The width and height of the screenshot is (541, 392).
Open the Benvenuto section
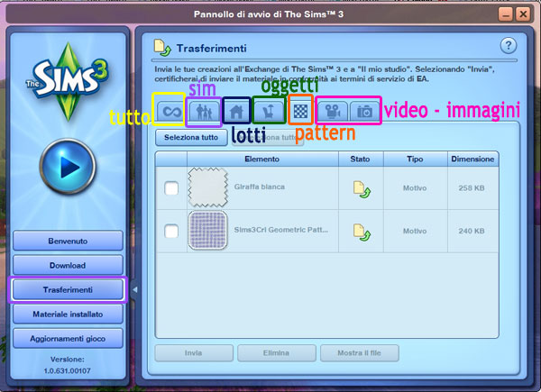(x=68, y=241)
